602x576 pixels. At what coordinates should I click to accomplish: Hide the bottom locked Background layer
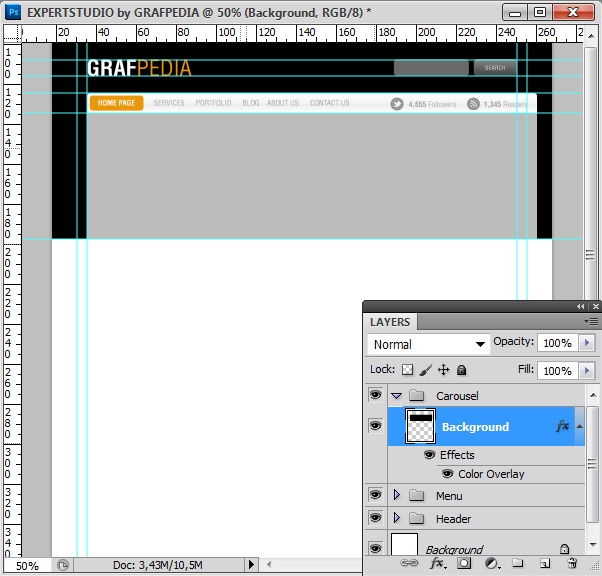[375, 548]
